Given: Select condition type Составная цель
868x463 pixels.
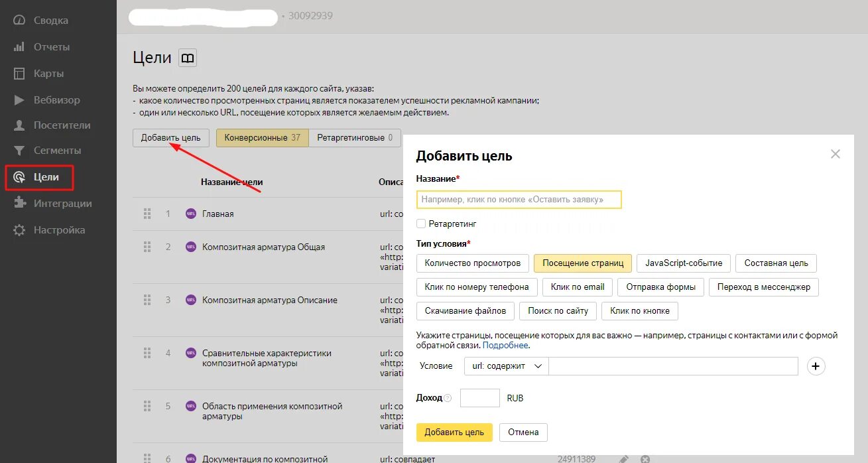Looking at the screenshot, I should [x=776, y=263].
